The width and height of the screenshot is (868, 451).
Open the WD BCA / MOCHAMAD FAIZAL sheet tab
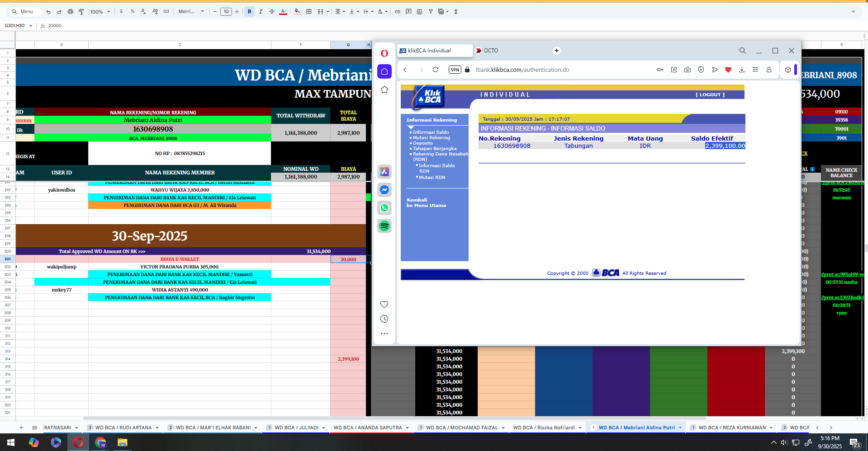point(462,428)
